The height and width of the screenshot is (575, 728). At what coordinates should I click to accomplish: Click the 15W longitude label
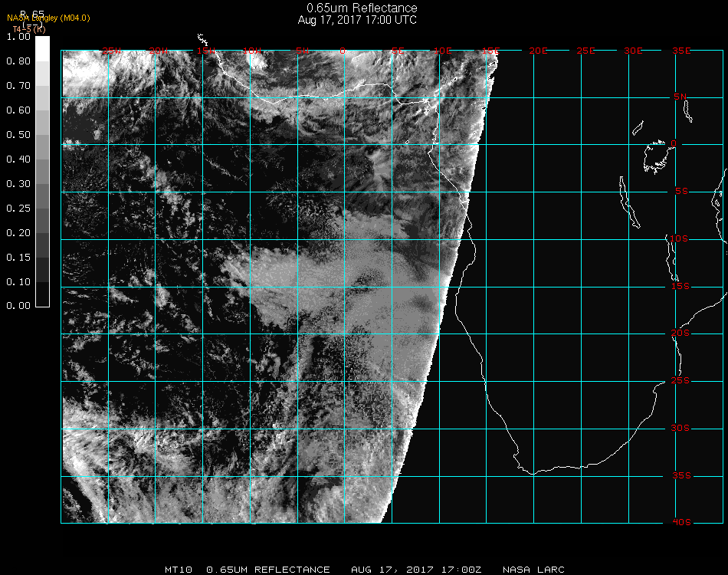[x=205, y=51]
